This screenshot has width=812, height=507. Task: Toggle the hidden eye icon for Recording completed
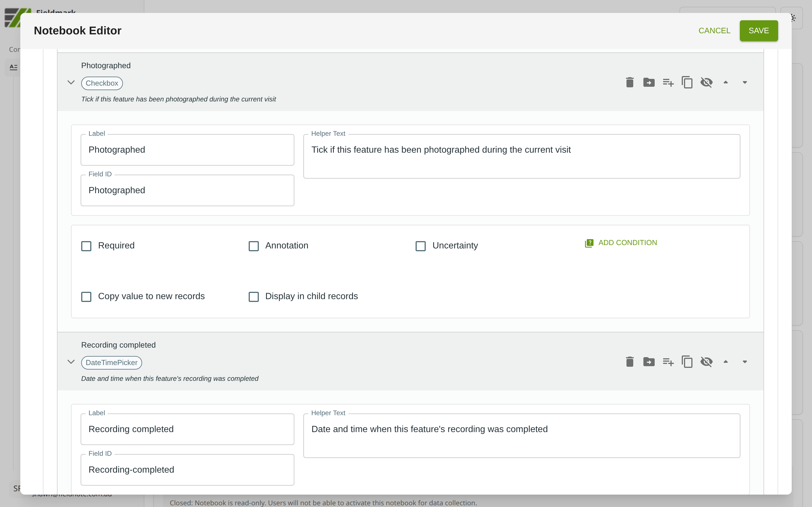pyautogui.click(x=706, y=362)
